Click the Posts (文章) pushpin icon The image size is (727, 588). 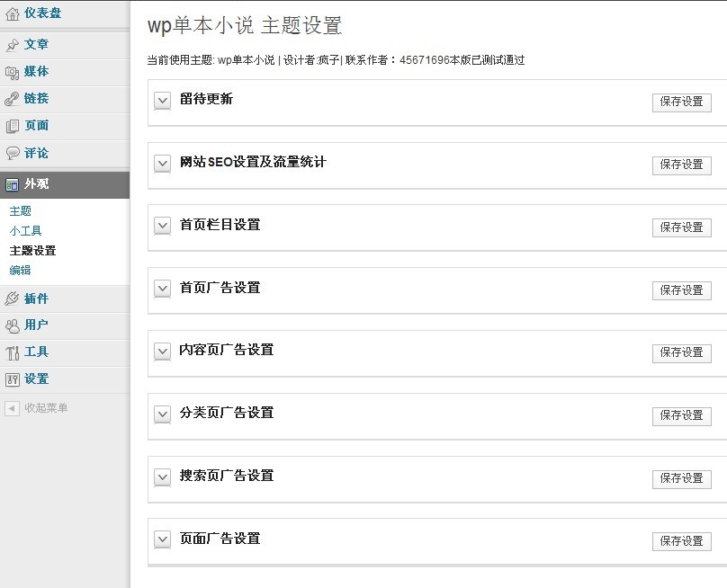click(12, 45)
